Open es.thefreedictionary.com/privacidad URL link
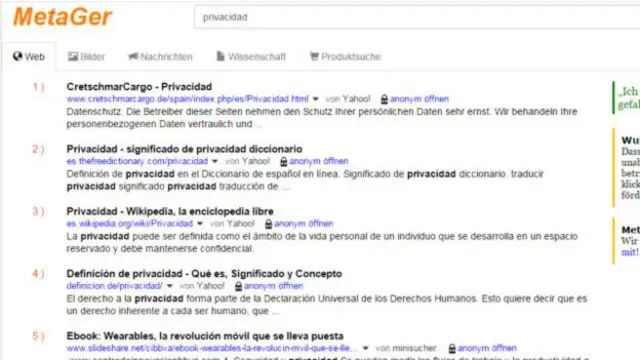 coord(137,161)
